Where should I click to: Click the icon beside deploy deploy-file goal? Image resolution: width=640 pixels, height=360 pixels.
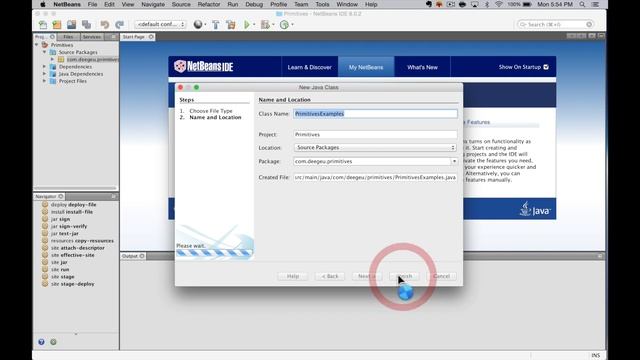pos(45,204)
